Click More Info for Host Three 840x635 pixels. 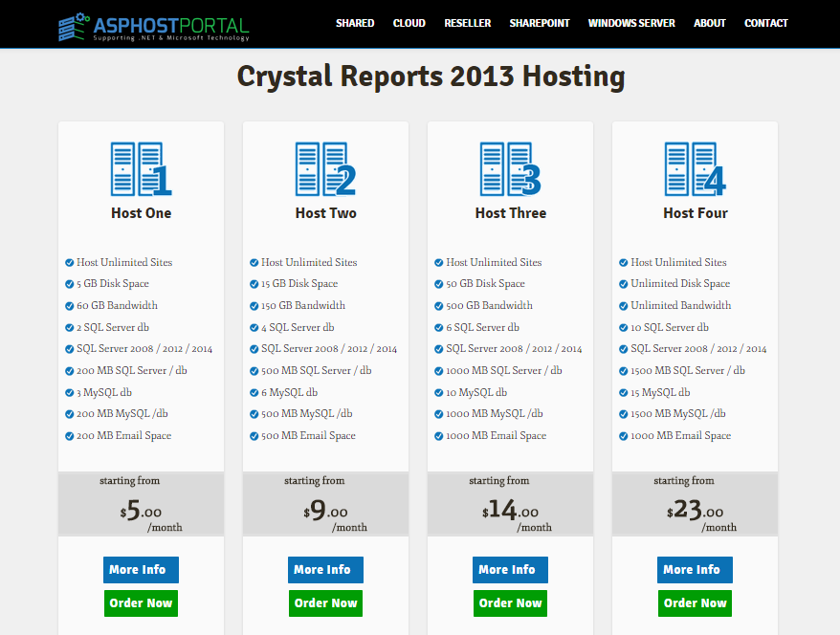[x=510, y=570]
